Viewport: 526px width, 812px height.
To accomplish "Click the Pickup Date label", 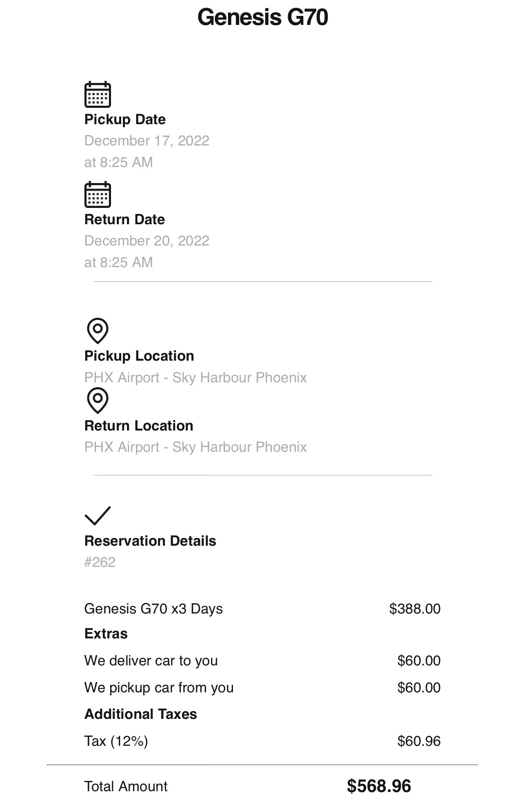I will [x=125, y=119].
